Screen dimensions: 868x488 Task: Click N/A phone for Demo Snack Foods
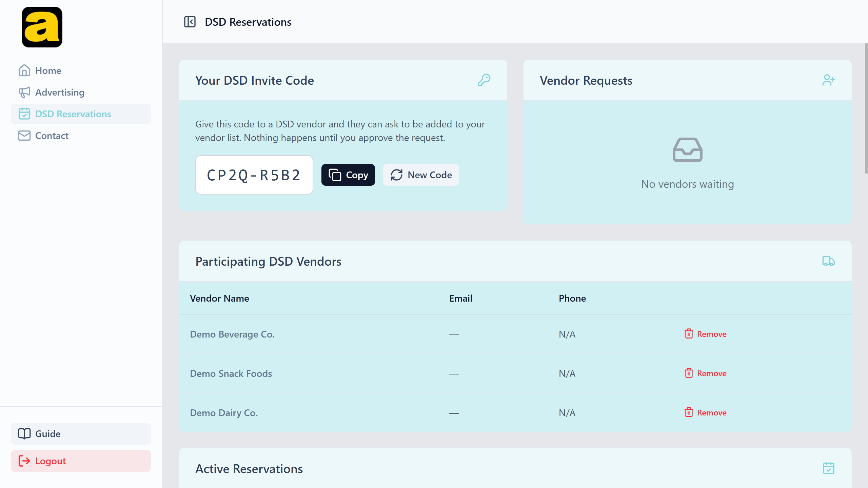click(x=567, y=373)
